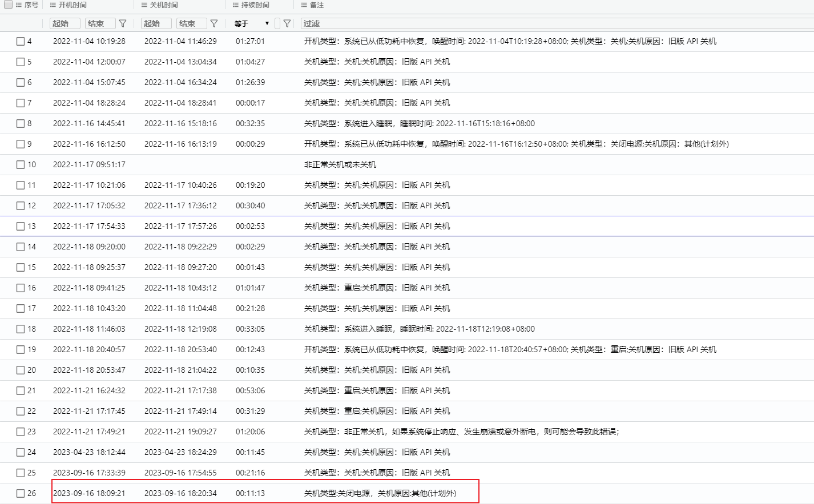Sort by the 持续时间 column header
The width and height of the screenshot is (814, 504).
click(x=255, y=5)
